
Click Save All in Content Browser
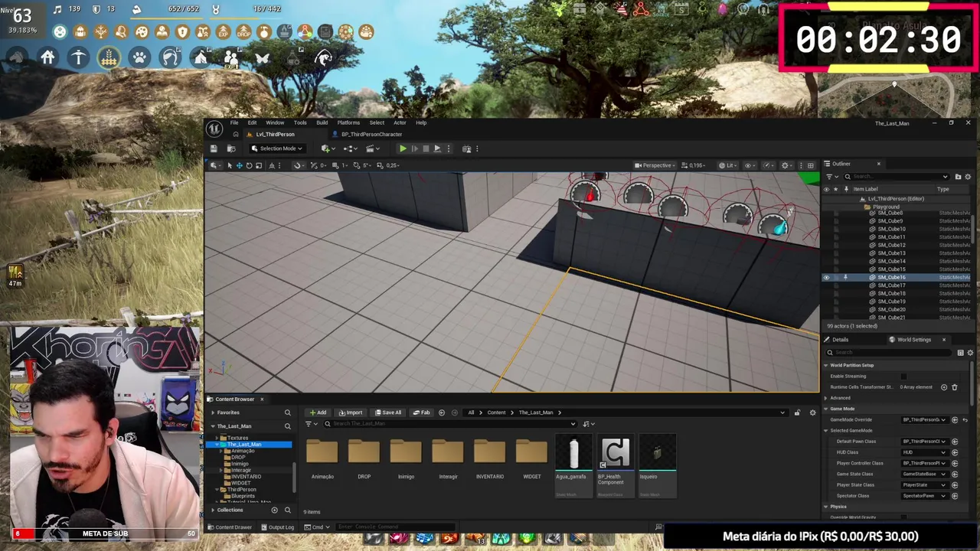pyautogui.click(x=387, y=412)
